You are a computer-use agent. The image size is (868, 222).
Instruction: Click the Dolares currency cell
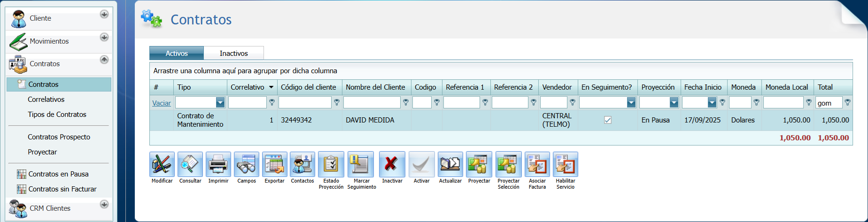coord(744,120)
